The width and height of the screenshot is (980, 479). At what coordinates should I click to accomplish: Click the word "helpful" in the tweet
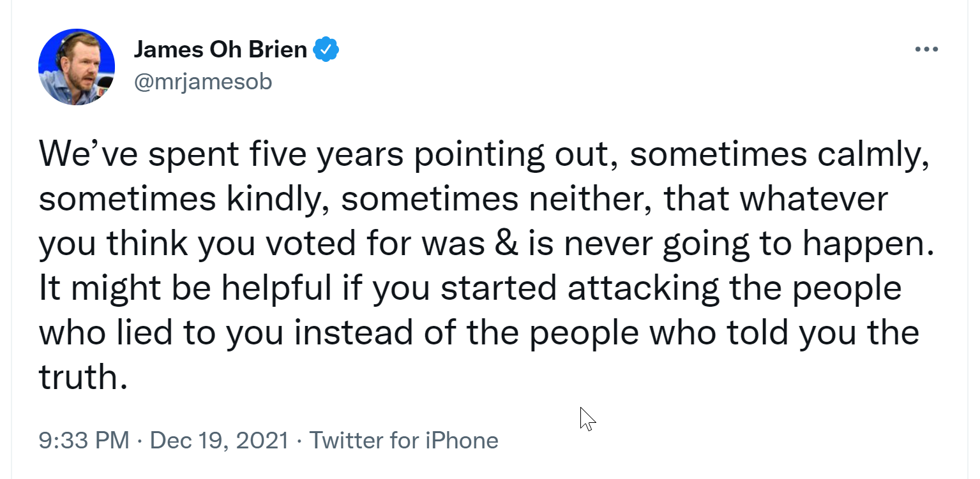click(276, 289)
